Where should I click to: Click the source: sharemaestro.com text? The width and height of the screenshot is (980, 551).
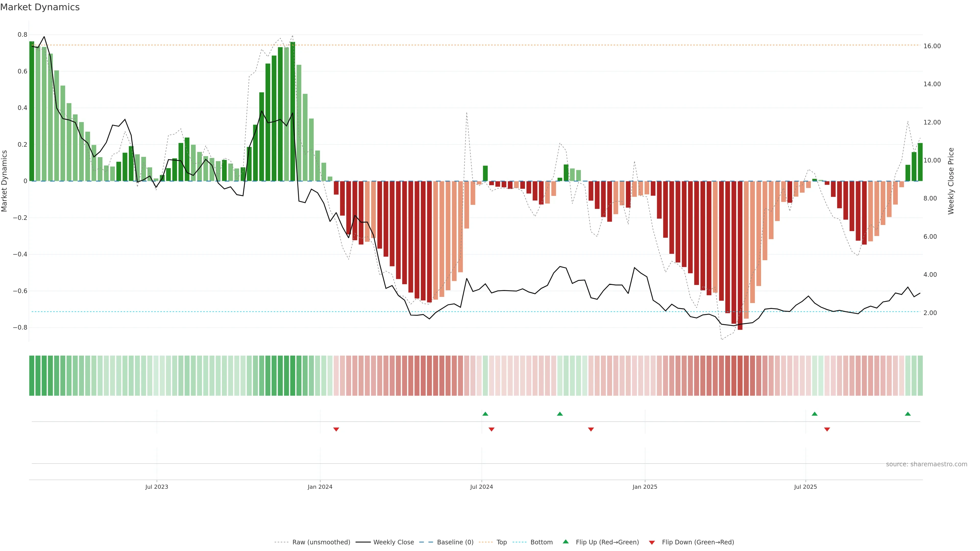point(926,464)
